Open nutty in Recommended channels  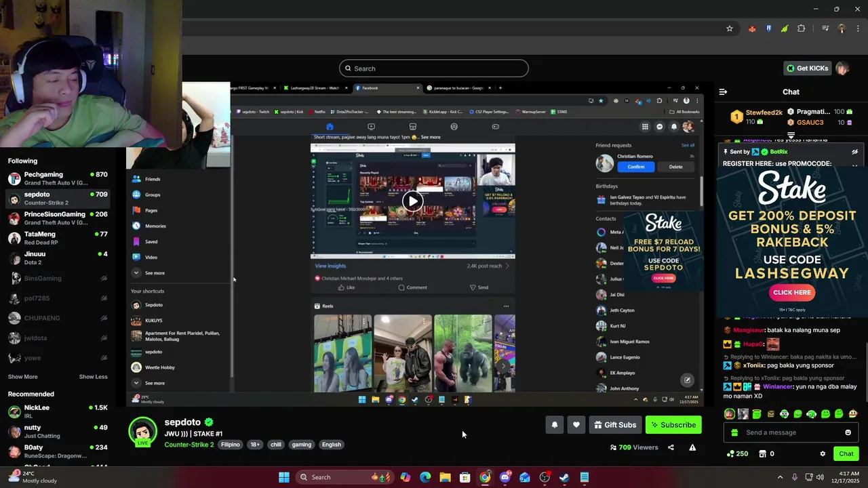click(58, 431)
